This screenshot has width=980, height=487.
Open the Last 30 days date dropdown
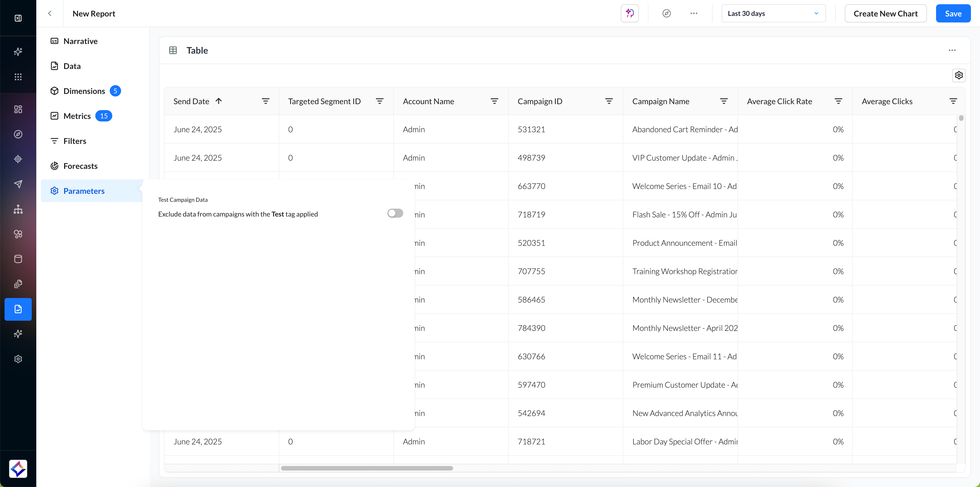[x=773, y=13]
